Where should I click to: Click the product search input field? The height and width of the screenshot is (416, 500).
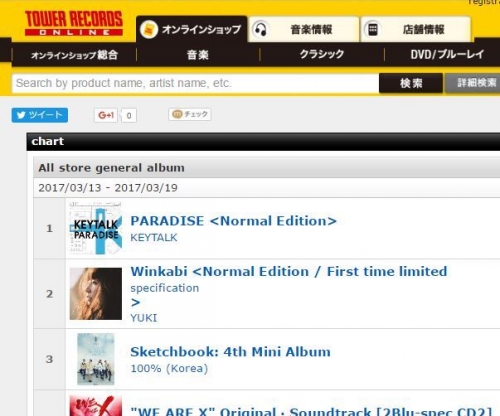tap(195, 83)
